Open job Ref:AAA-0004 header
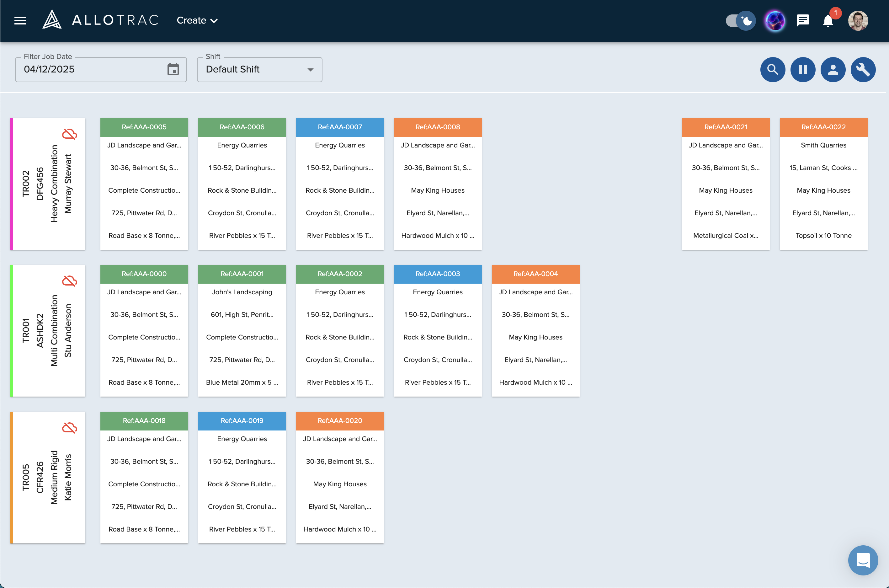The image size is (889, 588). [x=535, y=274]
